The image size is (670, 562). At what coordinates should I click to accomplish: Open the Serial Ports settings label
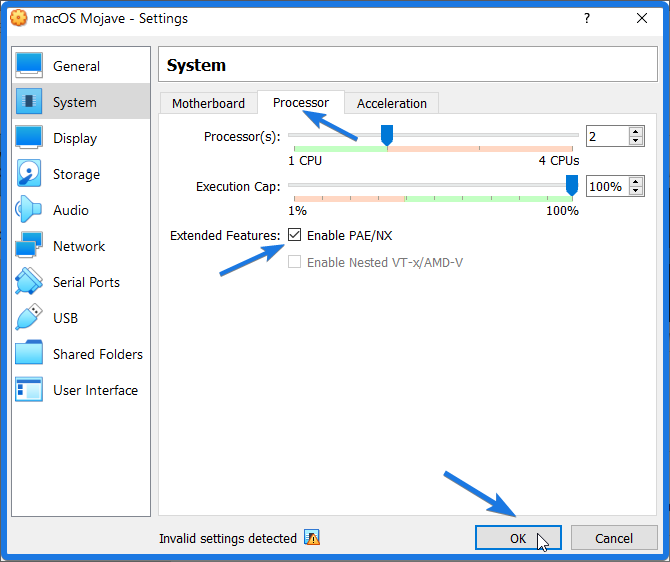pos(86,282)
